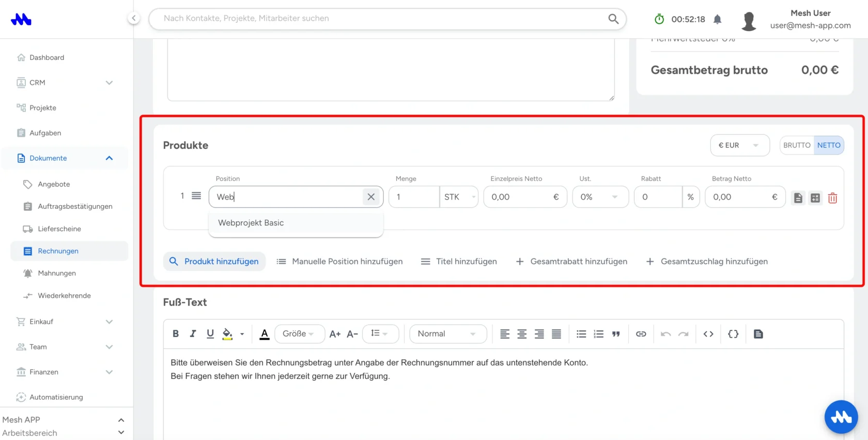Click the Produkt hinzufügen button
This screenshot has height=440, width=868.
coord(214,262)
